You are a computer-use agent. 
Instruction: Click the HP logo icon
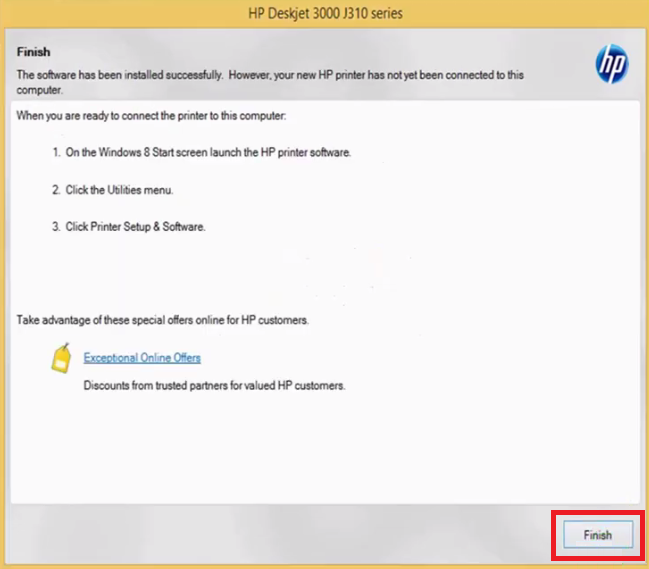612,64
